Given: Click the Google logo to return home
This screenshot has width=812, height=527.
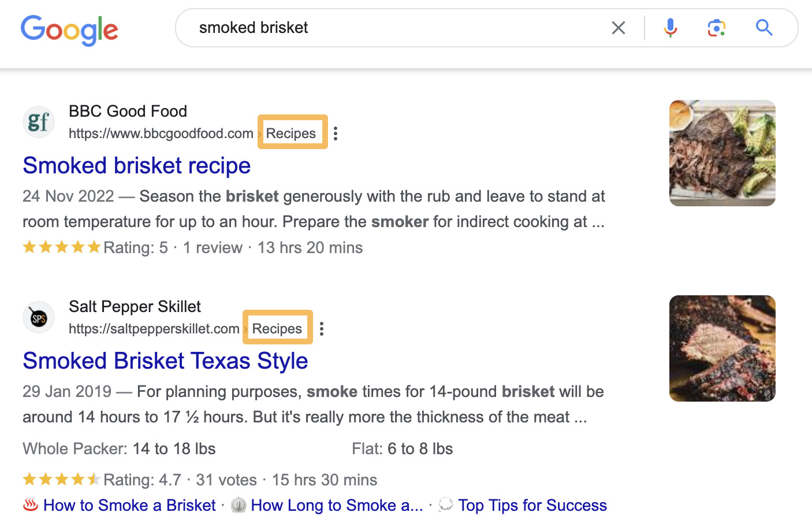Looking at the screenshot, I should (69, 31).
